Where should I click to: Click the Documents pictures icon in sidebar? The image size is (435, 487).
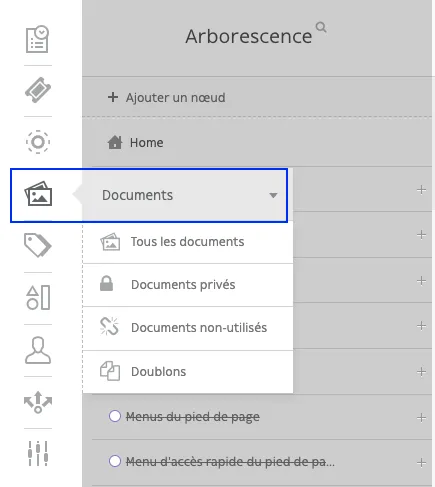pos(38,194)
